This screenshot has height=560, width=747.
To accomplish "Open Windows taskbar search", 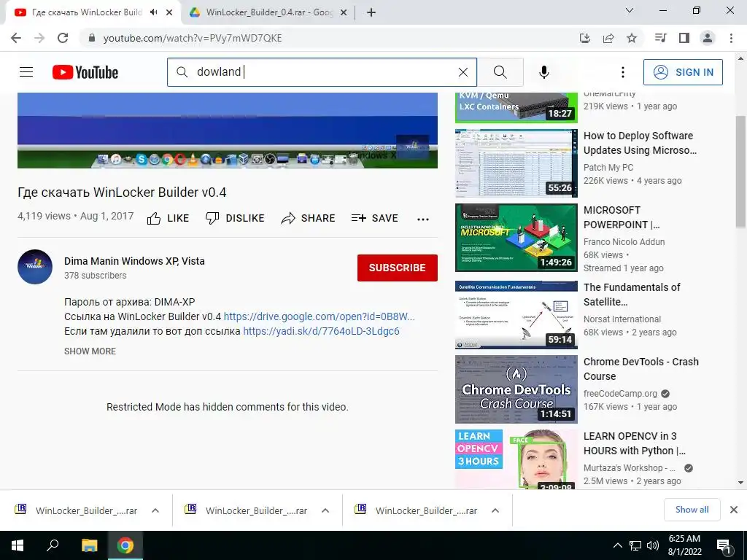I will 53,545.
